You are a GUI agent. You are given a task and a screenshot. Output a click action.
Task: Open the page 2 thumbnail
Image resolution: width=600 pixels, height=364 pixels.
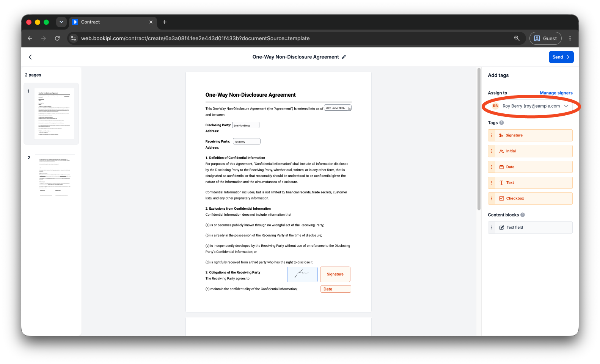(55, 180)
